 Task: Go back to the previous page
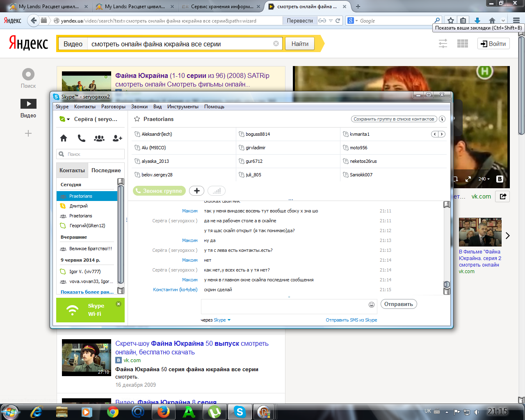(34, 20)
